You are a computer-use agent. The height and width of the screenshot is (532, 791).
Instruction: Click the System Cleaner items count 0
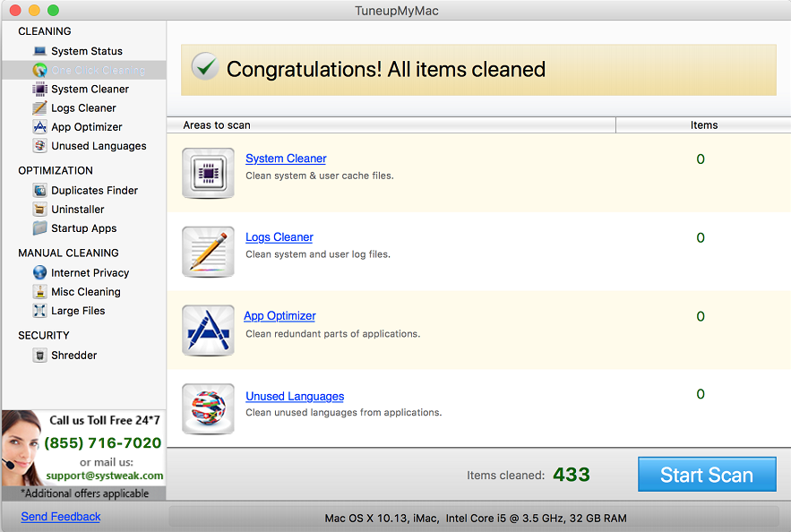701,159
